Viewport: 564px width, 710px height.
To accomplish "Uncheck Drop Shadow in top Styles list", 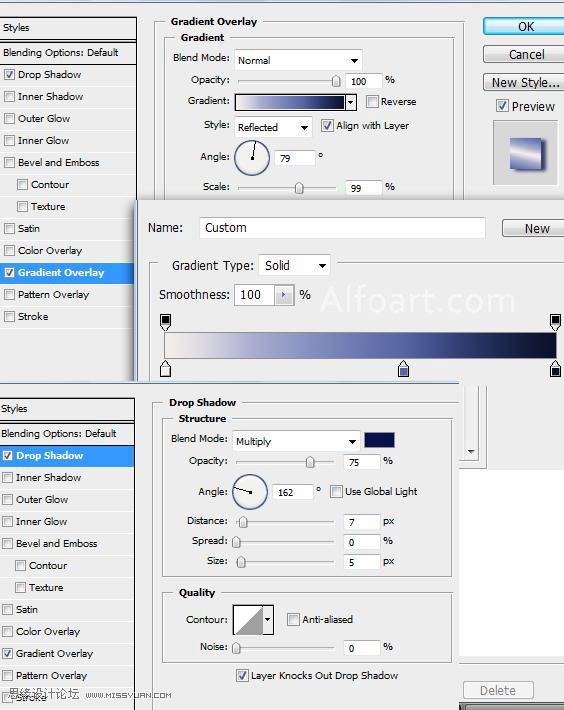I will click(x=10, y=74).
